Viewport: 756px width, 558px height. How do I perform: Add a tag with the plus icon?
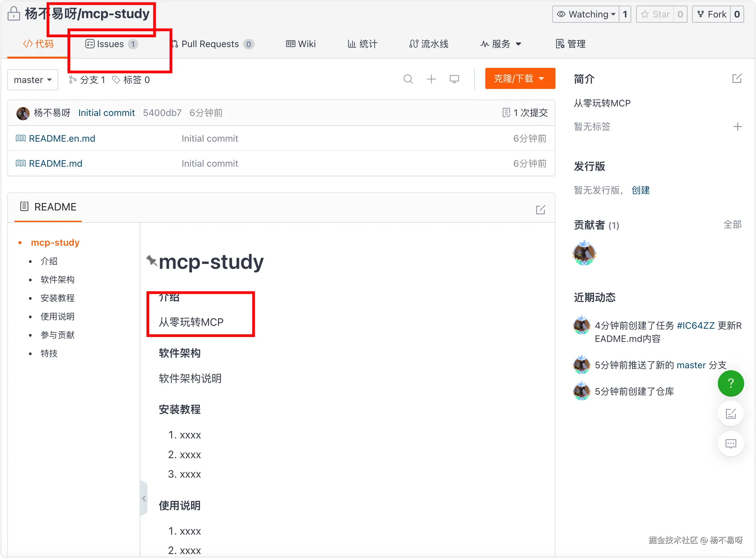point(738,127)
